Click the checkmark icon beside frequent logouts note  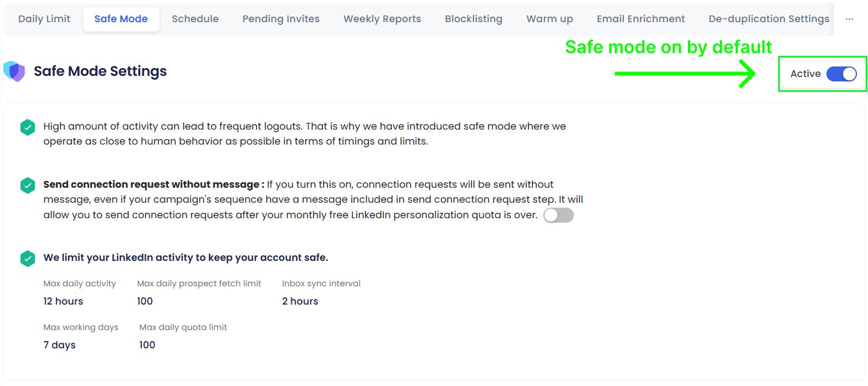click(x=27, y=127)
